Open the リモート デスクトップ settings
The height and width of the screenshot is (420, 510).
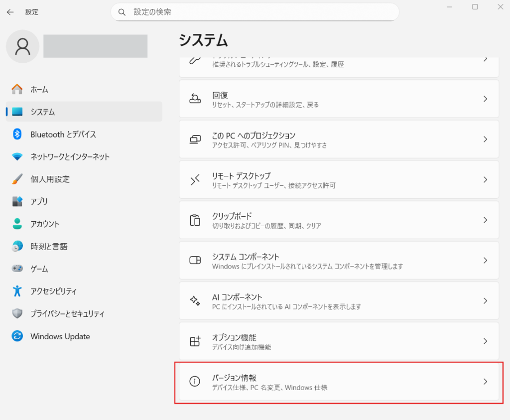pyautogui.click(x=339, y=180)
